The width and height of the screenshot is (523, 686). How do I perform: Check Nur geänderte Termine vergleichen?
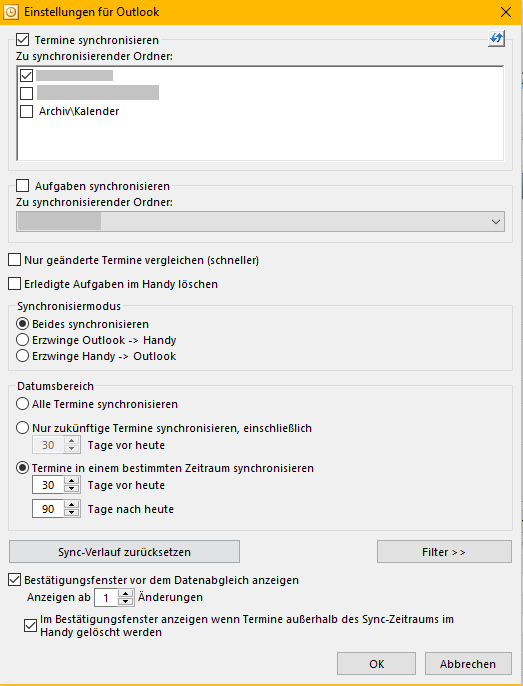click(x=14, y=260)
